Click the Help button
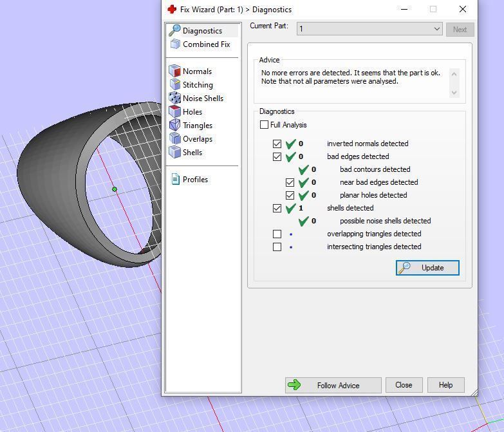The width and height of the screenshot is (504, 432). point(446,385)
